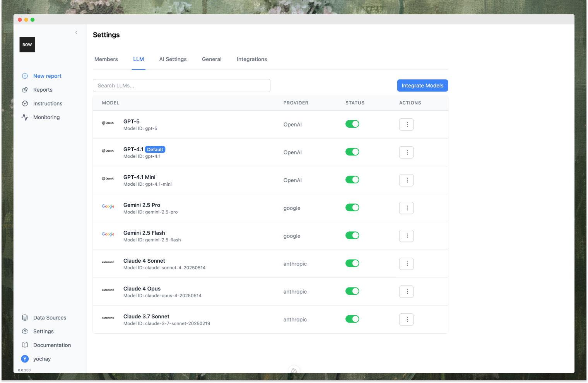This screenshot has width=588, height=383.
Task: Select the LLM tab
Action: click(x=138, y=59)
